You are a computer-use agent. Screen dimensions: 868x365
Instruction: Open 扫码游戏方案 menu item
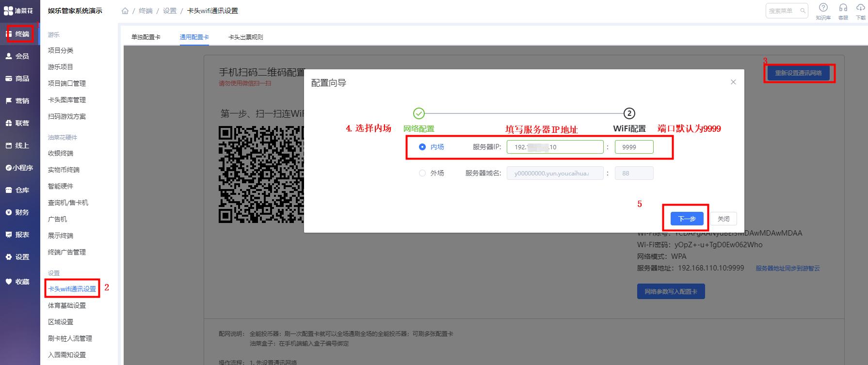pyautogui.click(x=67, y=116)
